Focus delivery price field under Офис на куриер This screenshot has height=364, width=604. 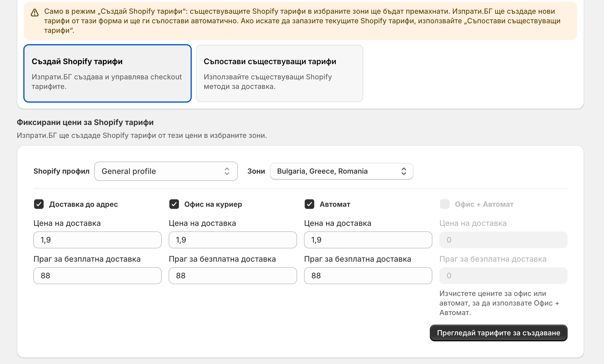(233, 240)
